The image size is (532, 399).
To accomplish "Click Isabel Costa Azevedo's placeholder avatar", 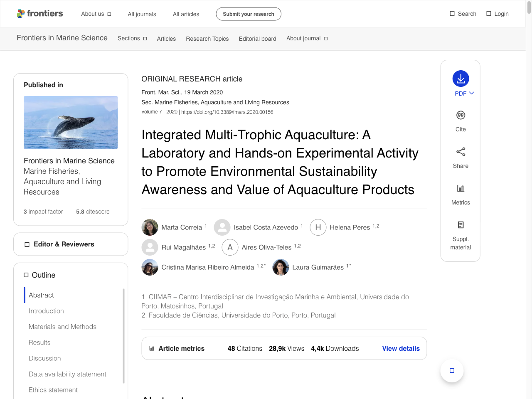I will click(x=222, y=227).
